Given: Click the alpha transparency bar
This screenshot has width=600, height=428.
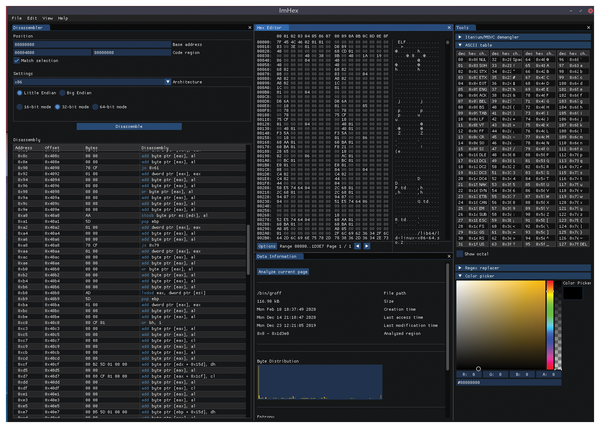Looking at the screenshot, I should (x=558, y=325).
